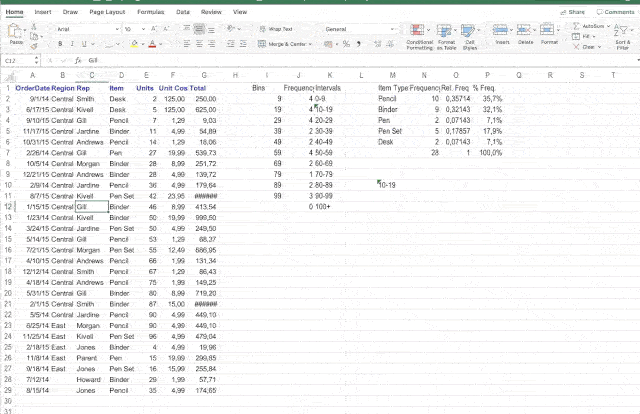
Task: Toggle the Middle Align button
Action: point(199,29)
